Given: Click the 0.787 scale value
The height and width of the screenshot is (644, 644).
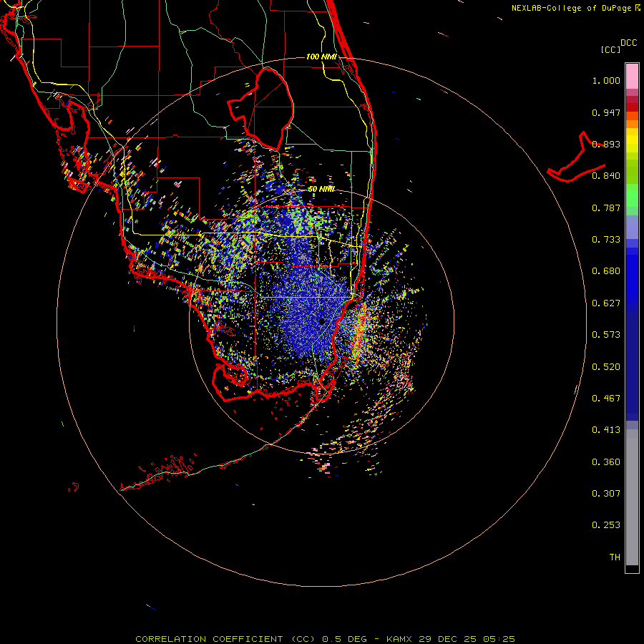Looking at the screenshot, I should [x=606, y=208].
